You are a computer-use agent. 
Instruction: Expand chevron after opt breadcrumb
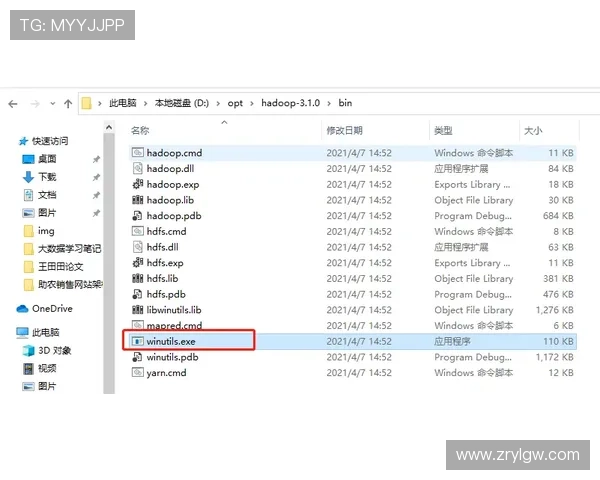tap(252, 103)
